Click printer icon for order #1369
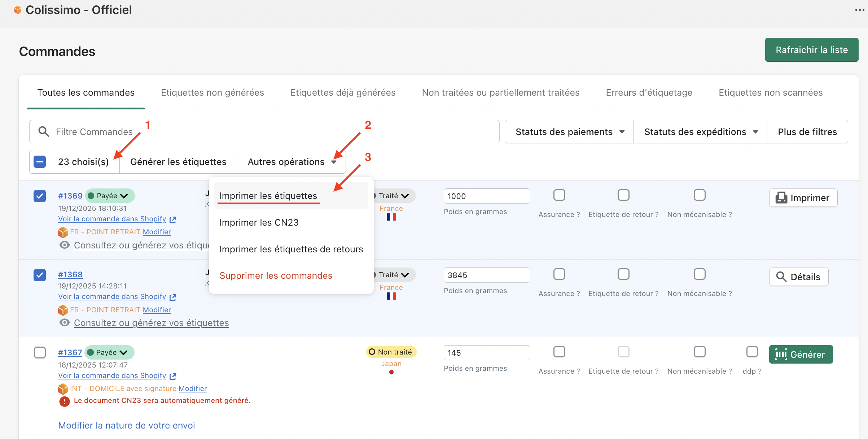868x439 pixels. point(781,198)
